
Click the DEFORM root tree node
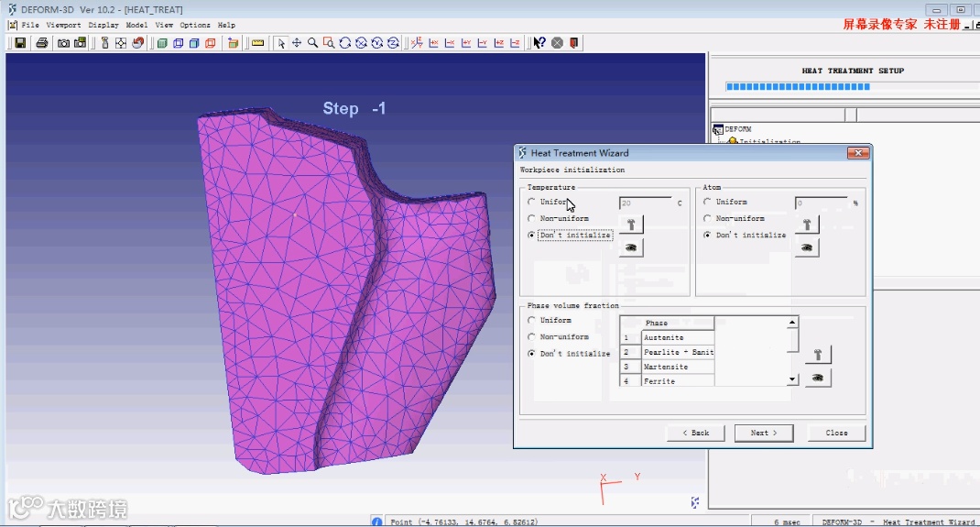tap(737, 129)
